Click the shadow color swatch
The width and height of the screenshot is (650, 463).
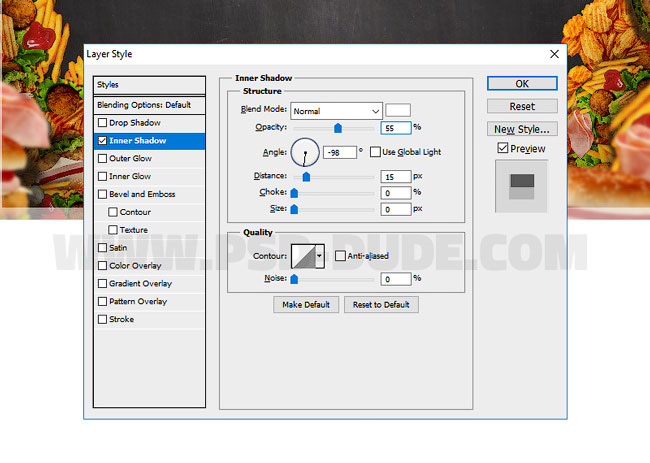[398, 110]
